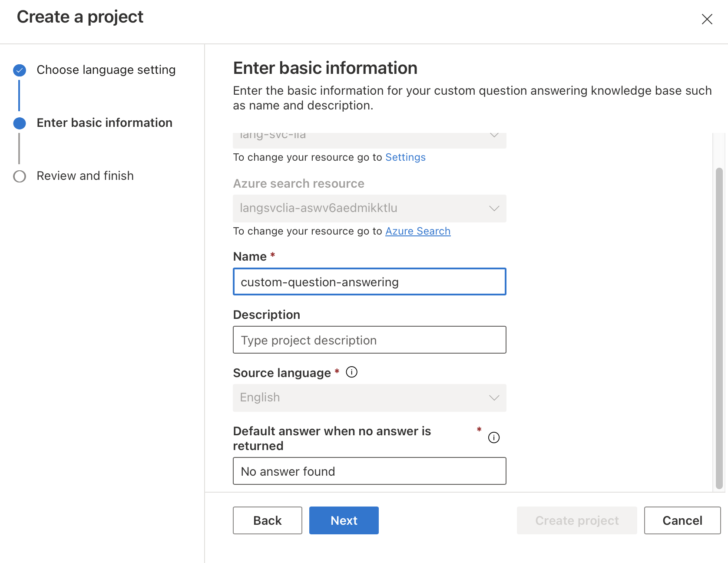Click the Review and finish step circle

[20, 176]
